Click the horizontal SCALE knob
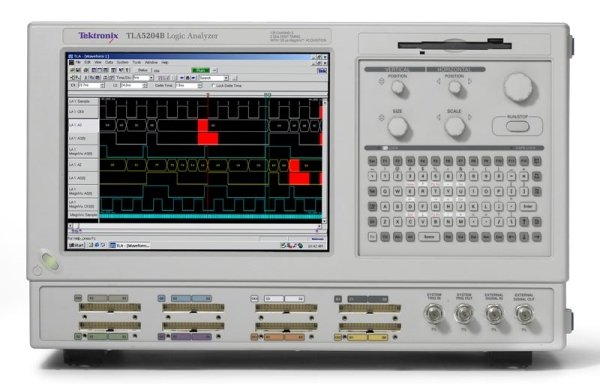This screenshot has width=600, height=390. 455,127
